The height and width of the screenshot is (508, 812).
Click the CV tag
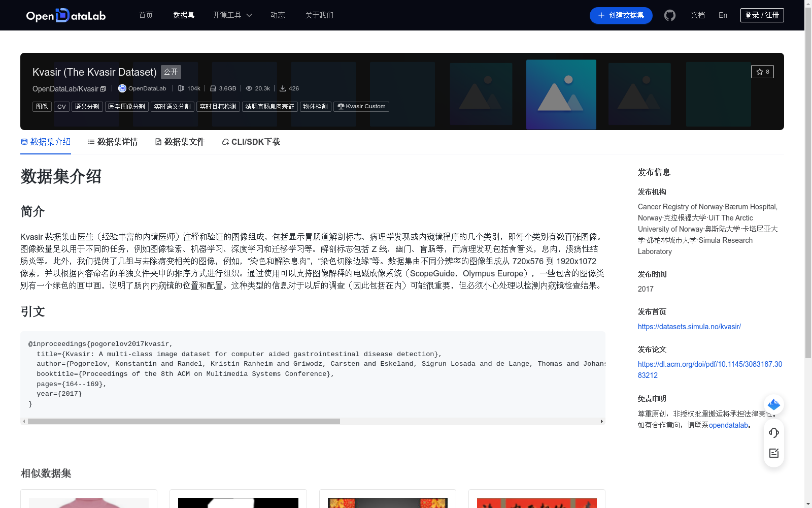coord(61,107)
